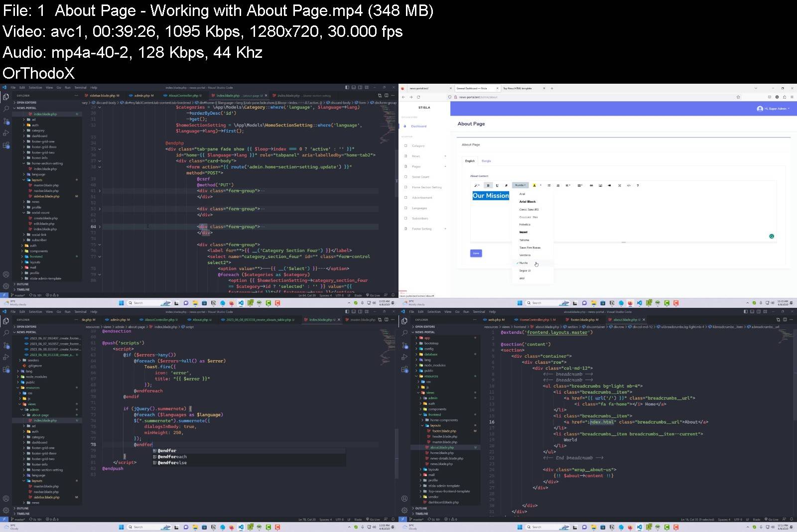Screen dimensions: 797x532
Task: Bookmark the page using the star icon
Action: (x=738, y=97)
